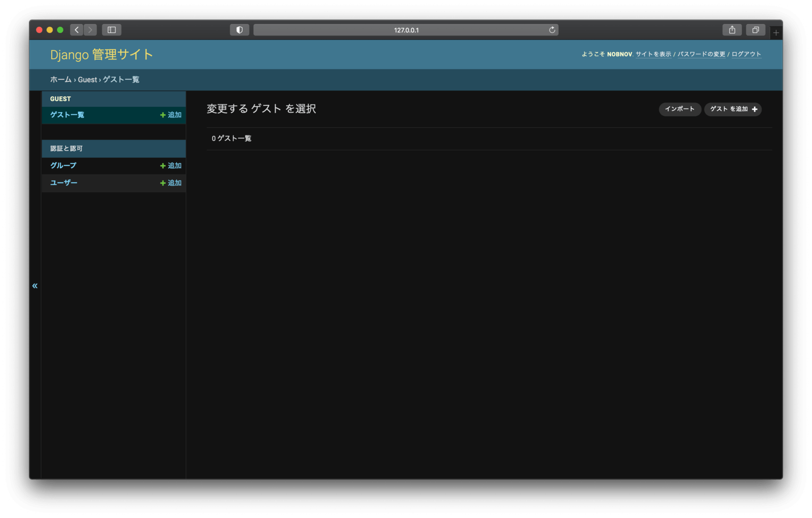Screen dimensions: 812x518
Task: Click Safari back navigation arrow
Action: pos(76,30)
